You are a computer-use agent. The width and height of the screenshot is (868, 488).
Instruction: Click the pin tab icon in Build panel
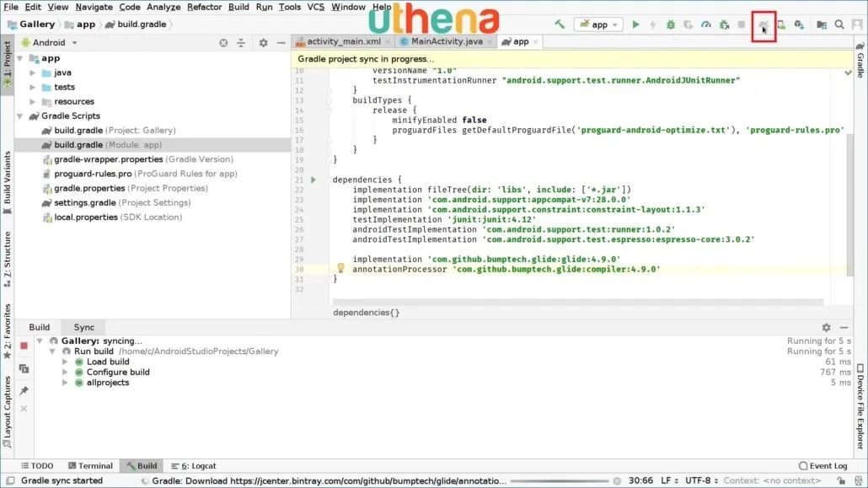tap(24, 391)
